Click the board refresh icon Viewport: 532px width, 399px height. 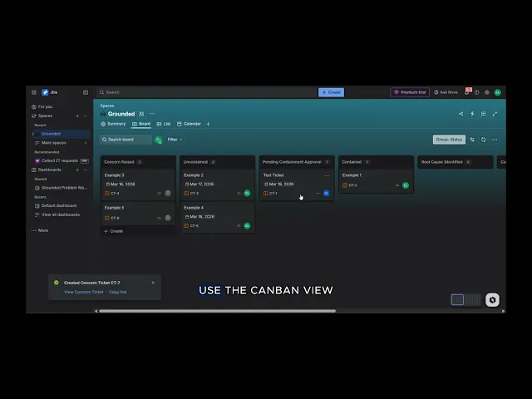(484, 140)
